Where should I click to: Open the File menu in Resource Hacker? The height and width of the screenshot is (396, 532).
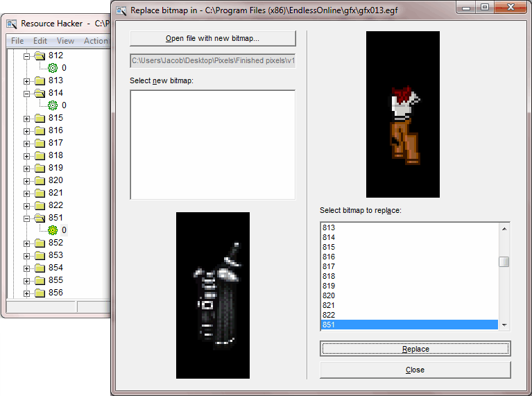point(17,41)
